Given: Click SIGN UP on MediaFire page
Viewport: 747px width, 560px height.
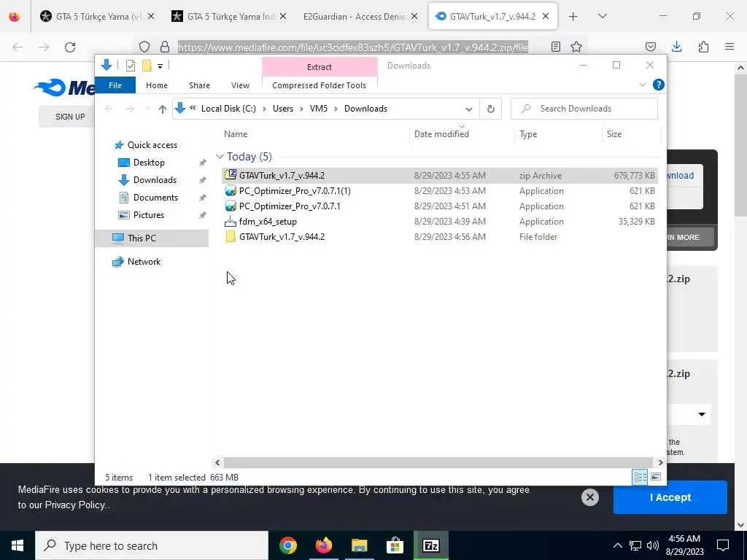Looking at the screenshot, I should (70, 117).
